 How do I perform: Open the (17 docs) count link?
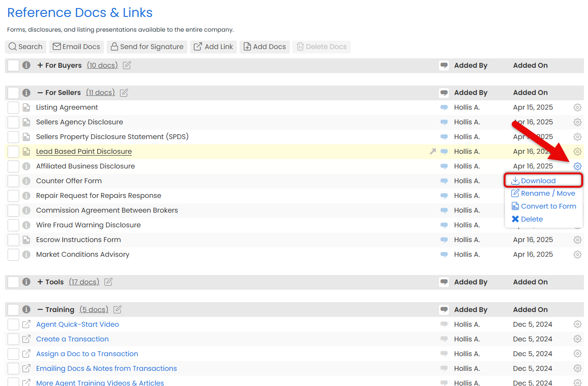tap(84, 282)
